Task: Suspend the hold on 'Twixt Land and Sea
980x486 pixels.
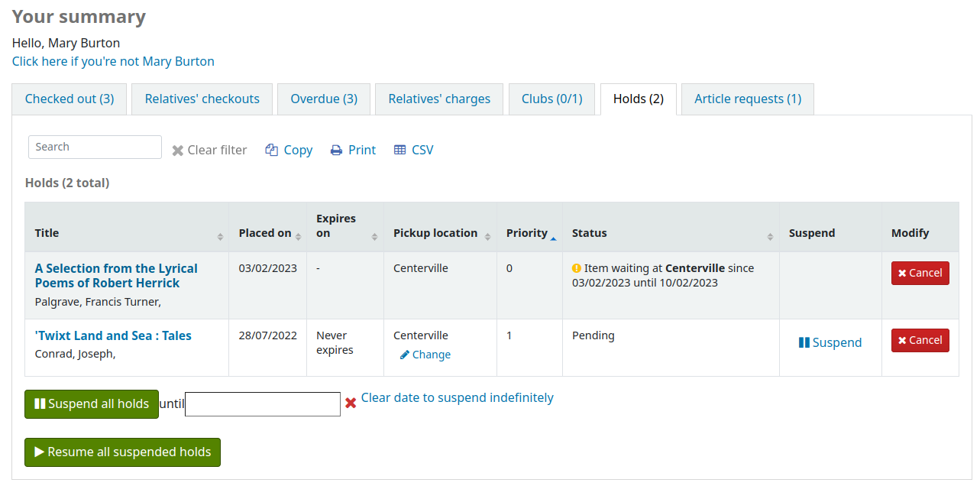Action: (x=830, y=342)
